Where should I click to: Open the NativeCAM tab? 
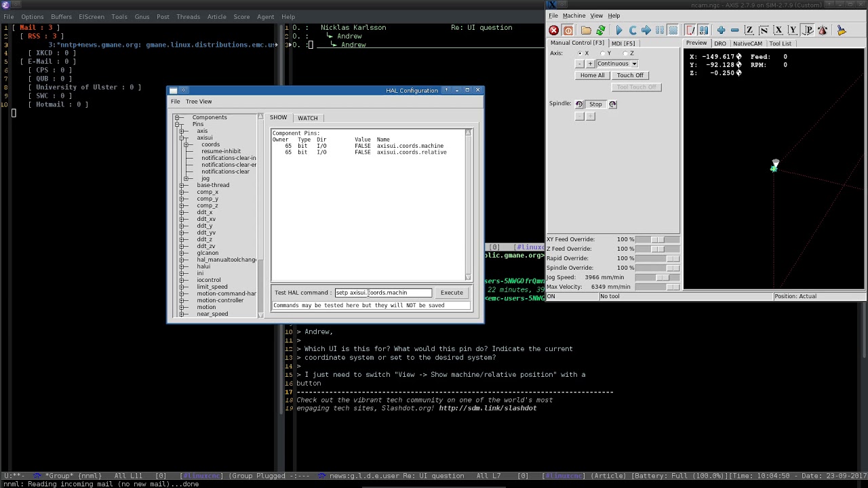[x=747, y=43]
